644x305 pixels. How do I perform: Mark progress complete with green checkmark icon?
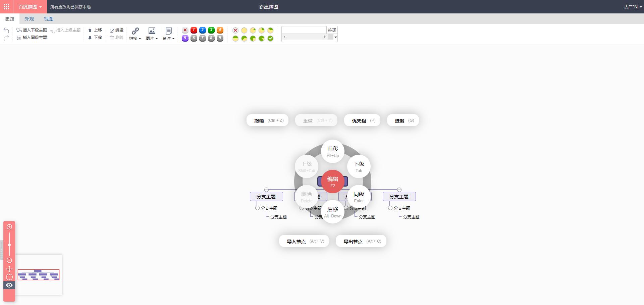(270, 38)
